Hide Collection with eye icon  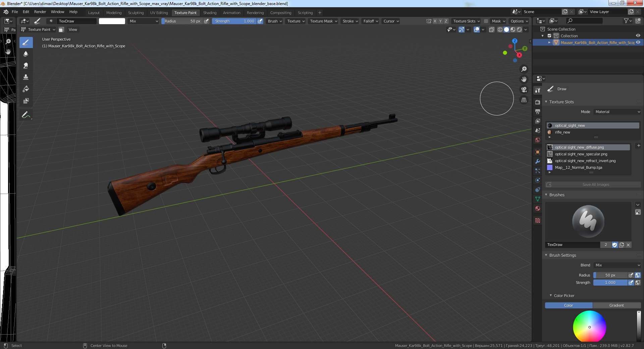point(638,36)
